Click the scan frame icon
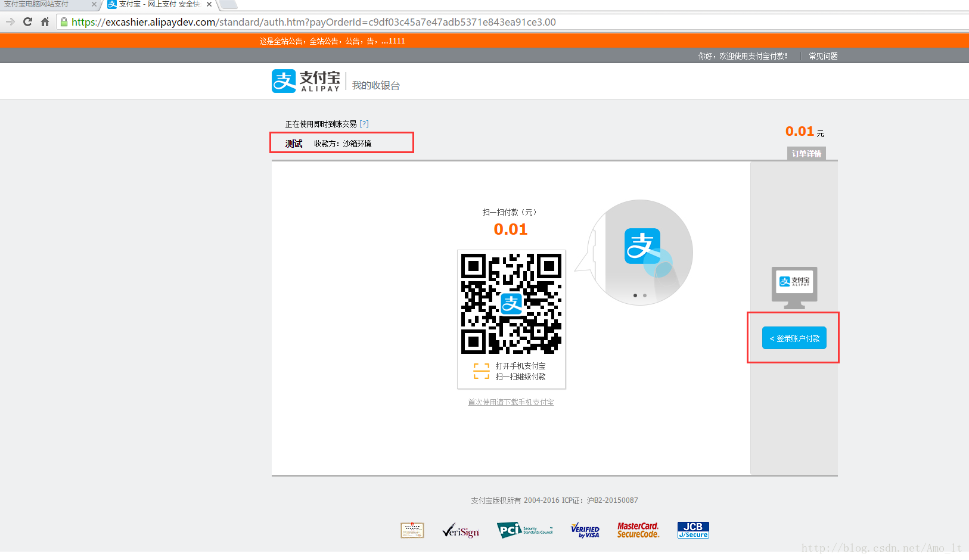Screen dimensions: 969x560 [482, 371]
